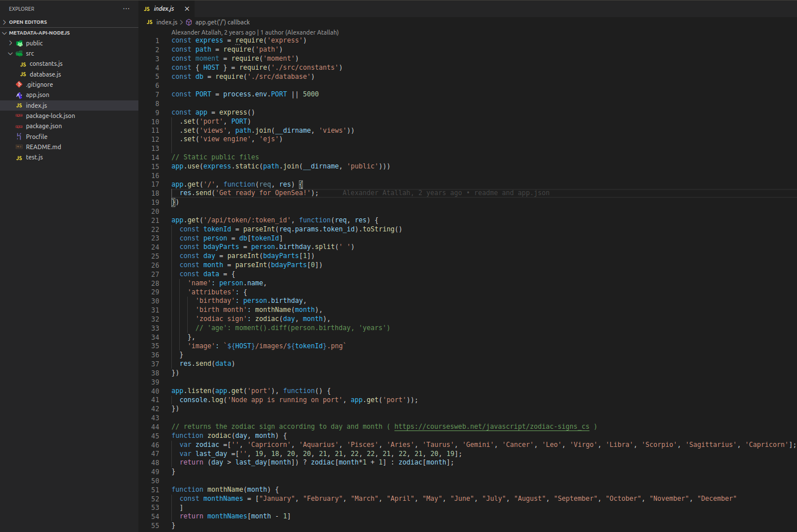797x532 pixels.
Task: Open test.js in the explorer
Action: tap(34, 157)
